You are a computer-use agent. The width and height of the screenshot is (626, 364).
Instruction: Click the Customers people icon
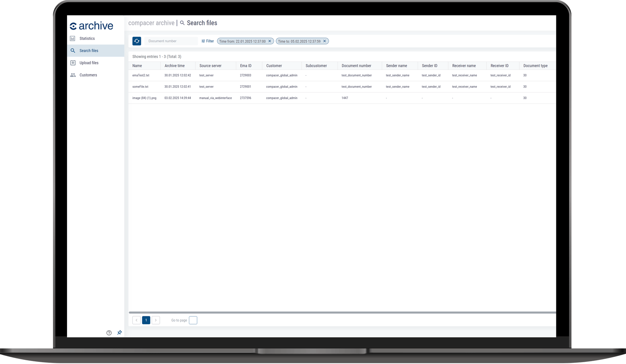(73, 75)
